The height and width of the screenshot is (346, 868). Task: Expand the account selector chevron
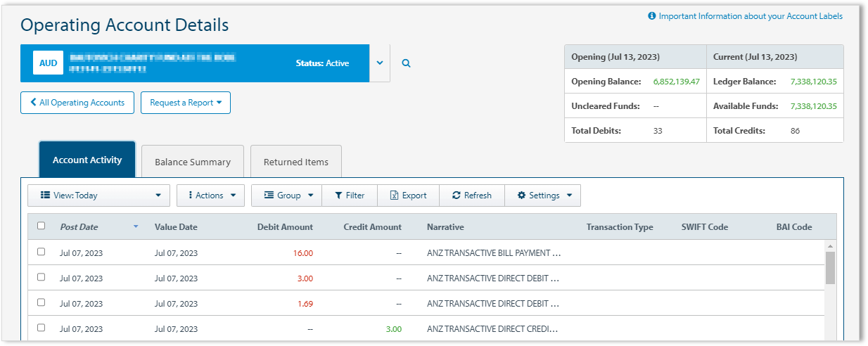pos(380,63)
